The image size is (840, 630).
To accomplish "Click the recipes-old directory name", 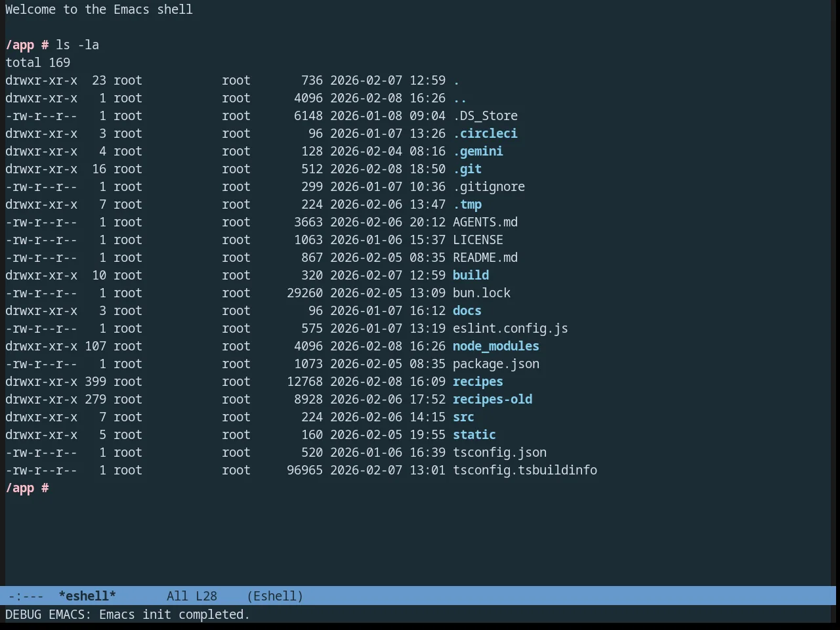I will 492,399.
